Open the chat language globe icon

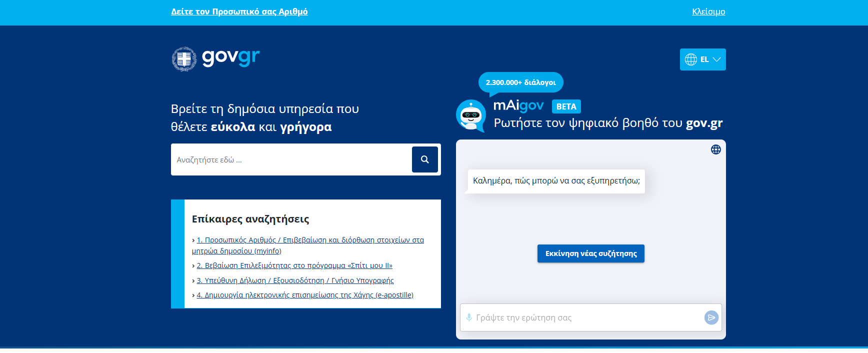(716, 149)
